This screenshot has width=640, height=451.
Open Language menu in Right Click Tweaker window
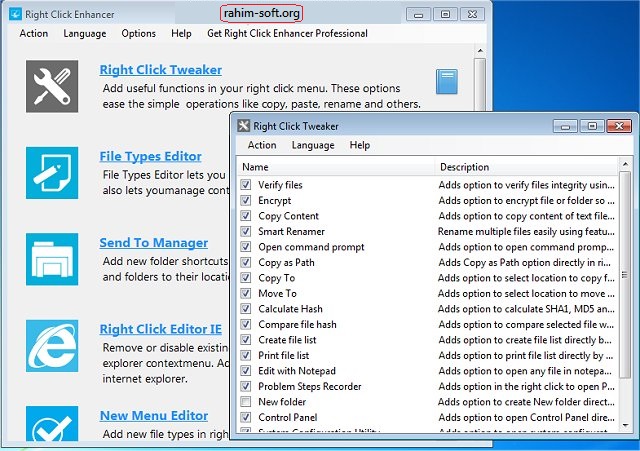(x=313, y=145)
